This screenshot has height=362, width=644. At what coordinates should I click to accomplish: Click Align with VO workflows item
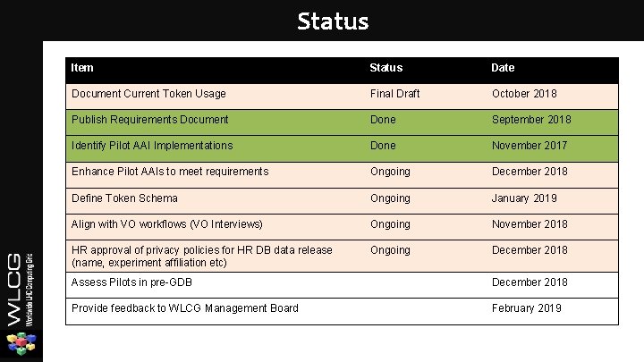point(166,224)
